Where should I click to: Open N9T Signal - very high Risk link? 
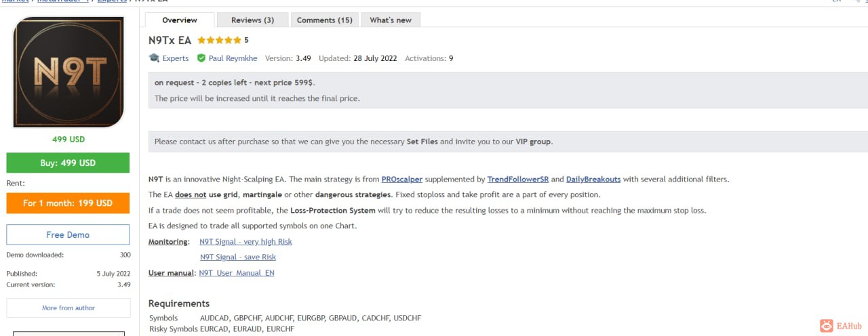(245, 242)
